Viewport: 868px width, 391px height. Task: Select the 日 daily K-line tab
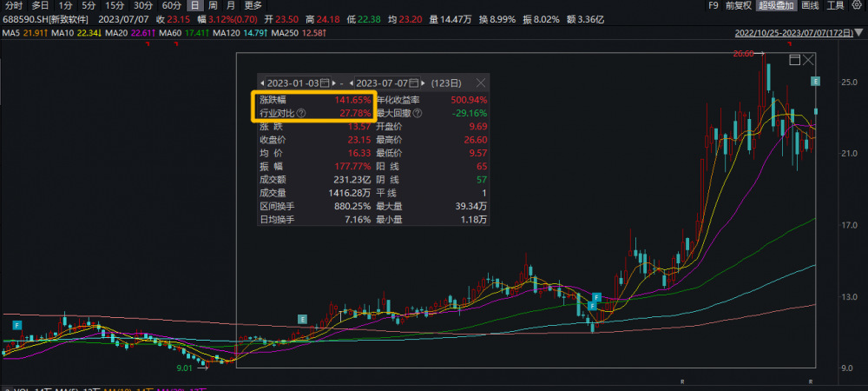tap(194, 5)
